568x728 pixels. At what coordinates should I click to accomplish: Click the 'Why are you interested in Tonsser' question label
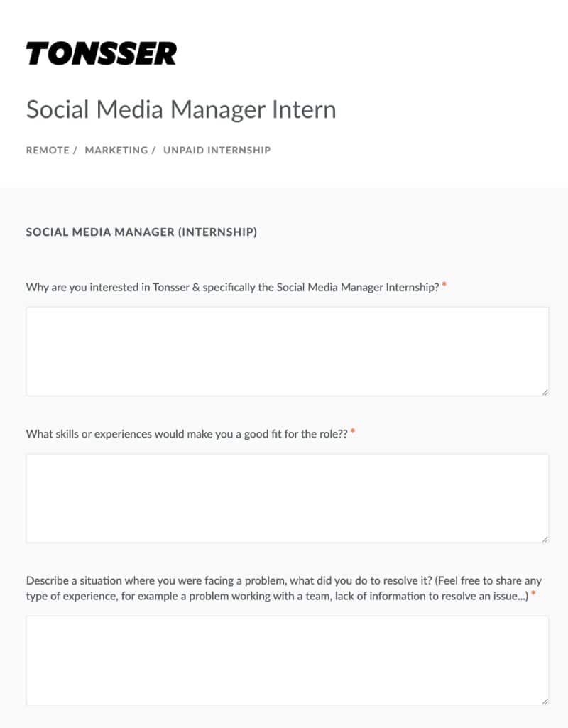(x=232, y=288)
